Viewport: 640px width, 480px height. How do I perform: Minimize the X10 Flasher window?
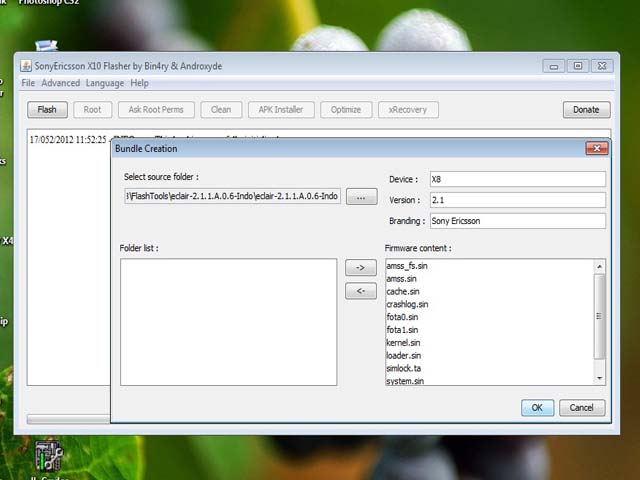554,66
